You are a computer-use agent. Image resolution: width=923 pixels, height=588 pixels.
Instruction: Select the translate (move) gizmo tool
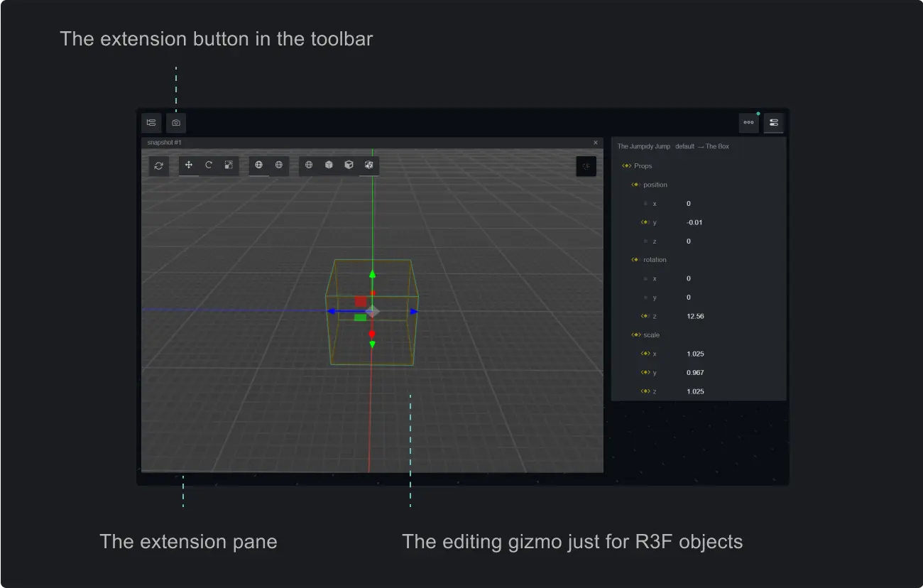pos(189,165)
